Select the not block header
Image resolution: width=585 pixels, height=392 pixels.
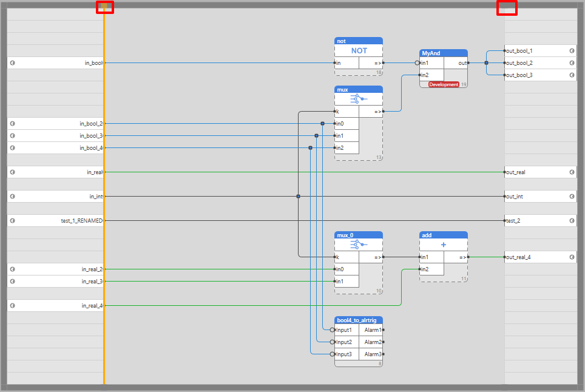pyautogui.click(x=359, y=41)
